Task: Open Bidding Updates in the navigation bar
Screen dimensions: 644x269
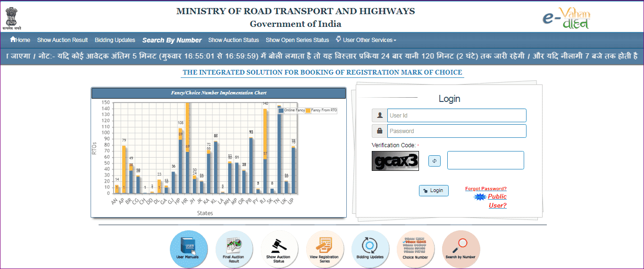Action: (x=115, y=40)
